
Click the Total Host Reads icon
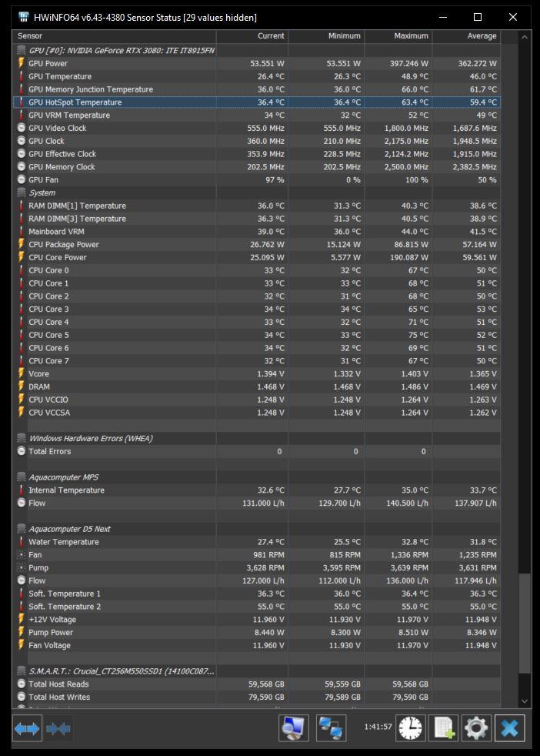(x=22, y=684)
